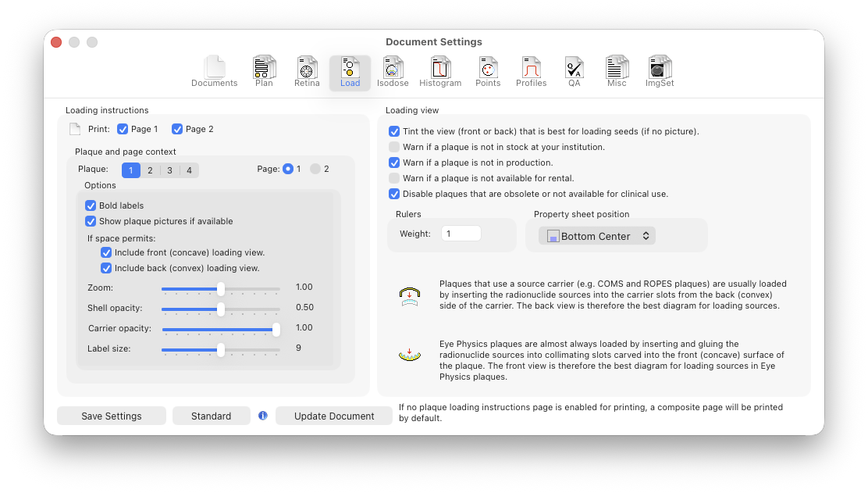Enable warning for plaque not in stock
This screenshot has height=493, width=868.
click(x=394, y=147)
